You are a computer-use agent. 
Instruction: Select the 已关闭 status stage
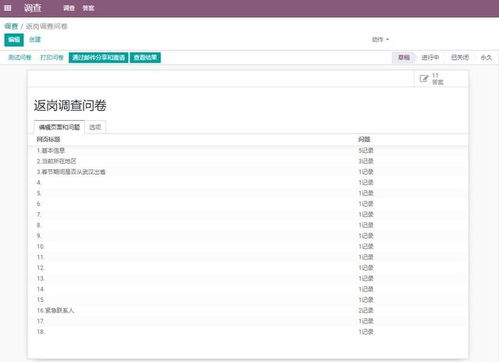click(x=460, y=58)
